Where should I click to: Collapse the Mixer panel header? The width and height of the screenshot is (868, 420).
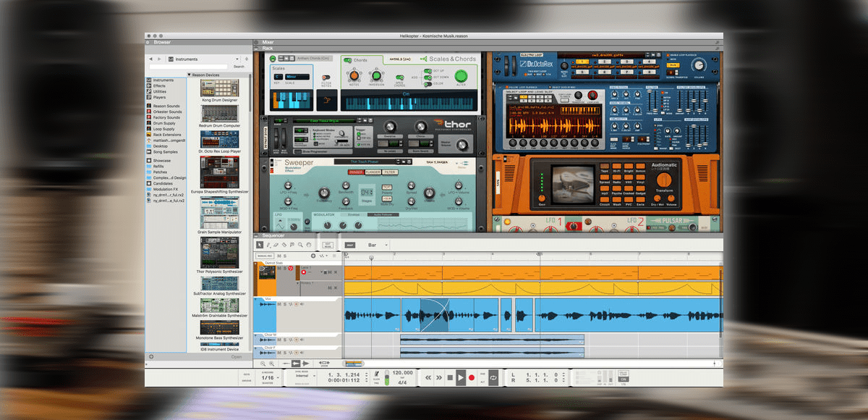[x=257, y=43]
